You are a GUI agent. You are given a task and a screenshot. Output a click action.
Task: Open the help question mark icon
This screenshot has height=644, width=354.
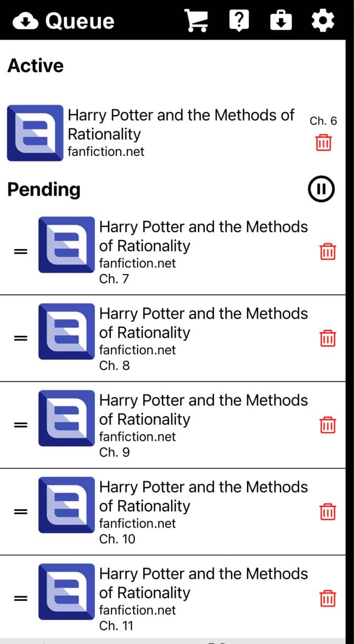pyautogui.click(x=239, y=21)
